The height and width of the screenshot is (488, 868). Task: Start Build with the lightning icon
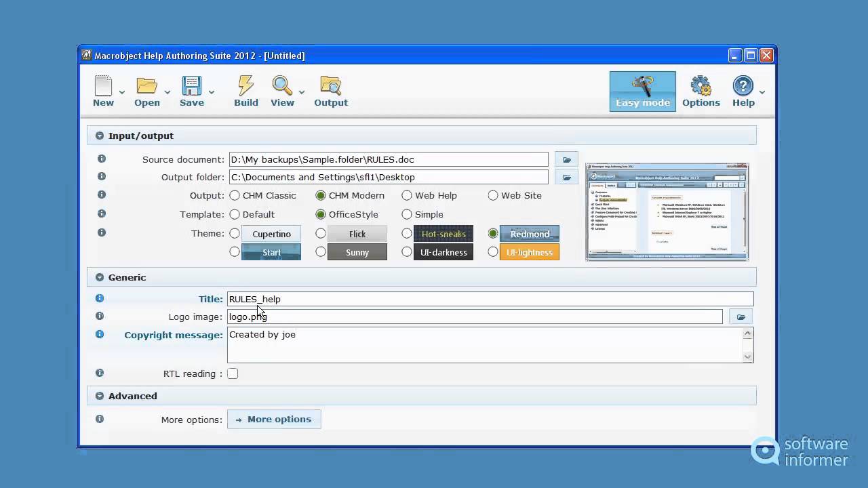click(245, 85)
